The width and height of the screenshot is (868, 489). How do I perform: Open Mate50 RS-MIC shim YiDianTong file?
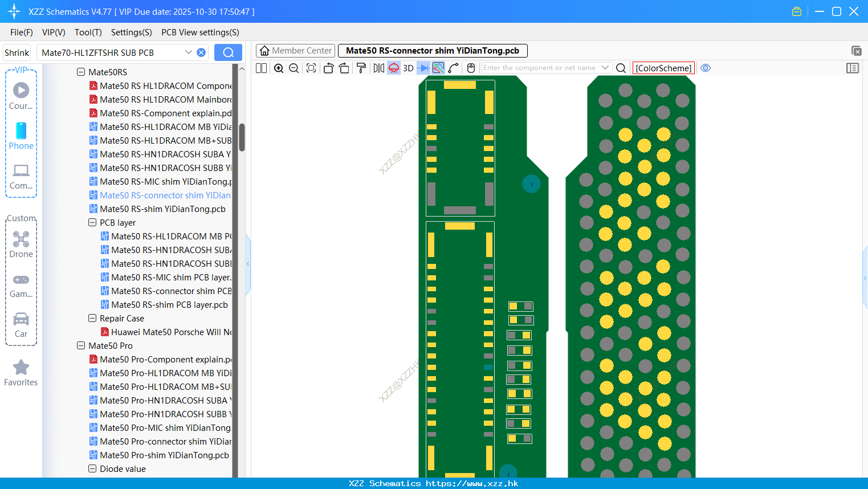pos(161,181)
